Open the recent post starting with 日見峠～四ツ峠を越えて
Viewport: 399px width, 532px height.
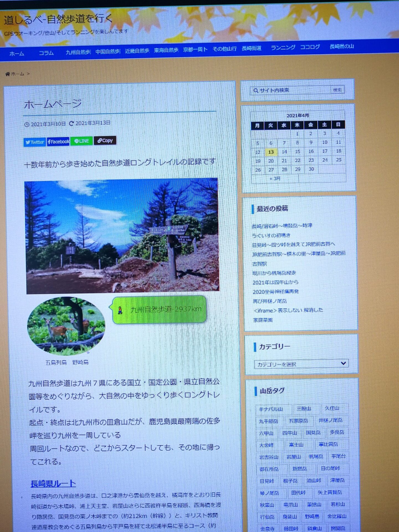coord(293,244)
